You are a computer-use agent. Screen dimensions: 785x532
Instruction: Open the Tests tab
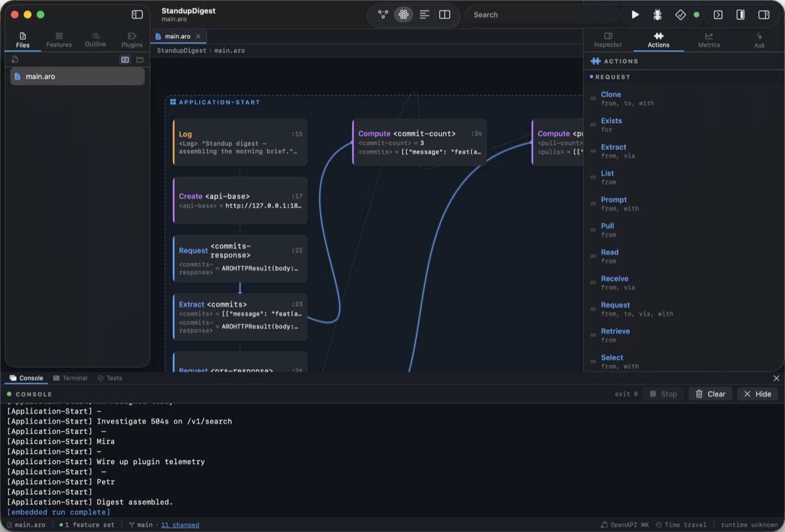pos(109,378)
